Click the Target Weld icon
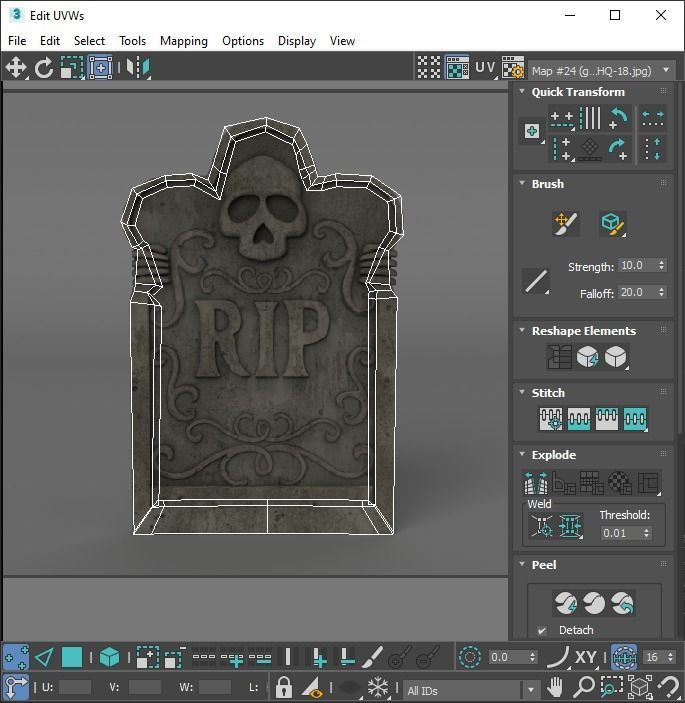 tap(542, 526)
